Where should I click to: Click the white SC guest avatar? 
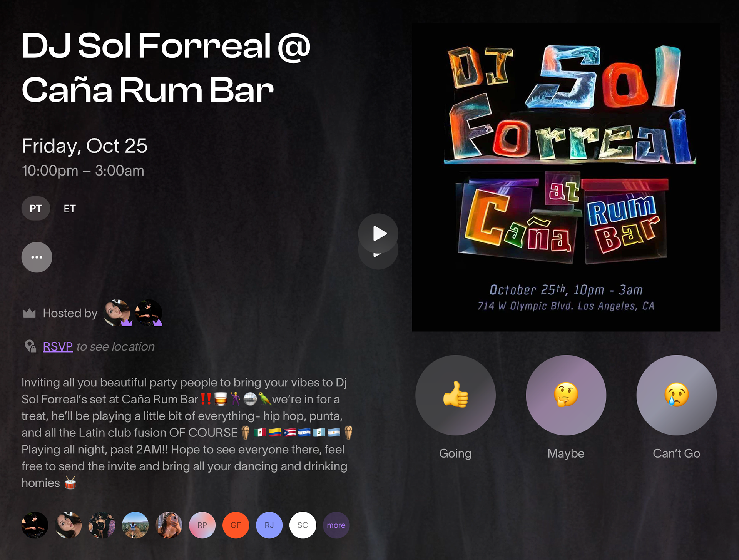point(303,525)
